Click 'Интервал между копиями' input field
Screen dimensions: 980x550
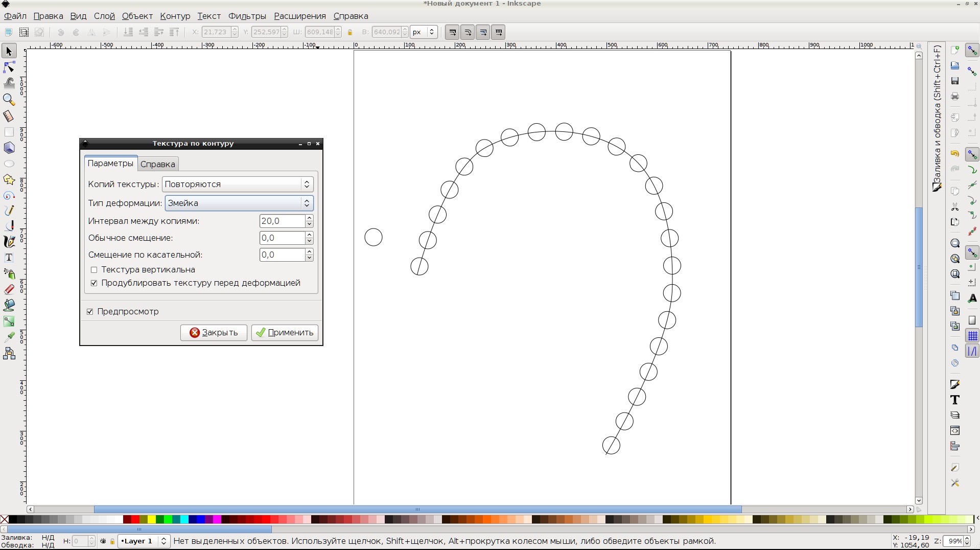[283, 221]
